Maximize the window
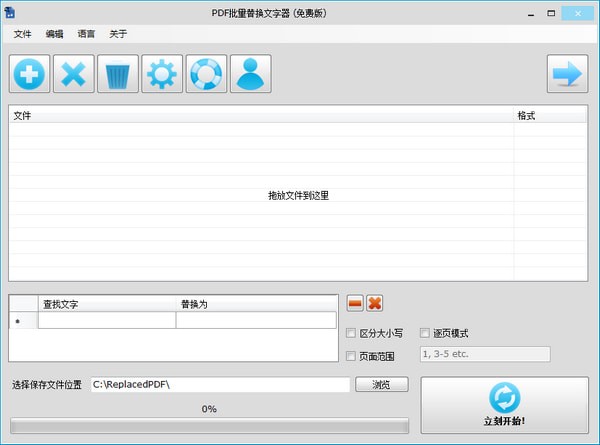The image size is (600, 445). [x=551, y=14]
